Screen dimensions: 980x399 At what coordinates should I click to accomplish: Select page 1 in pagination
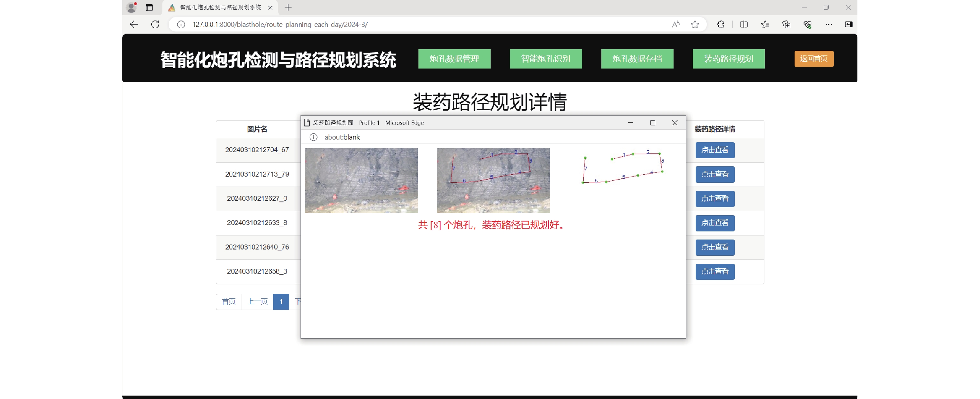click(281, 302)
